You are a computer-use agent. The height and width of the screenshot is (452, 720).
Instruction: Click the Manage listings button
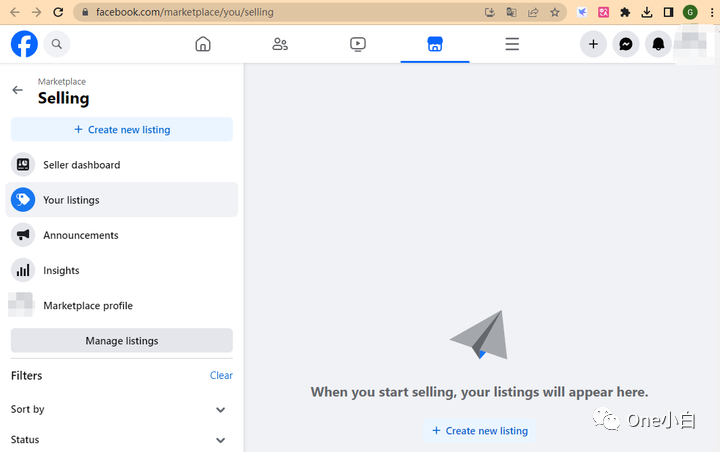point(122,340)
